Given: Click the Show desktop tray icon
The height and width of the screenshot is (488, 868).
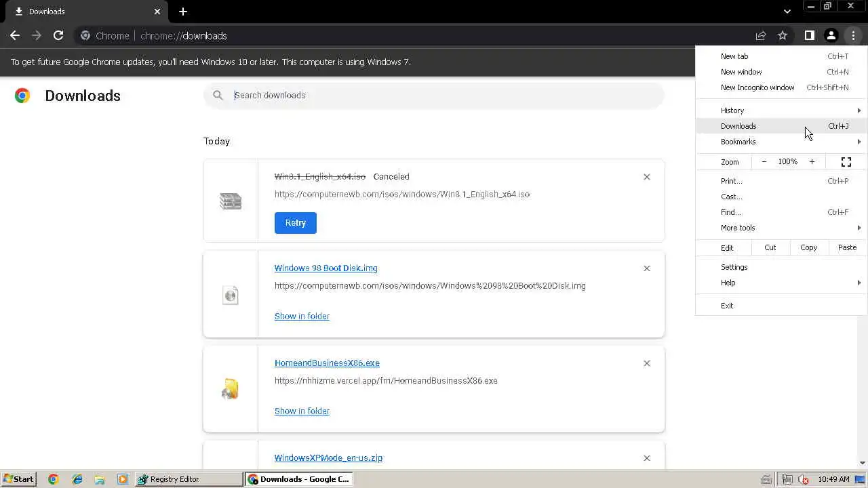Looking at the screenshot, I should pyautogui.click(x=861, y=479).
